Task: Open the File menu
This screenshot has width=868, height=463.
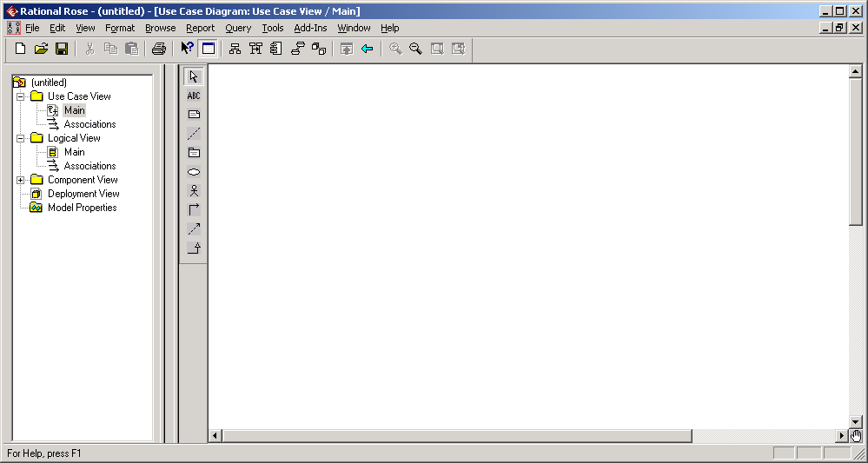Action: pyautogui.click(x=32, y=28)
